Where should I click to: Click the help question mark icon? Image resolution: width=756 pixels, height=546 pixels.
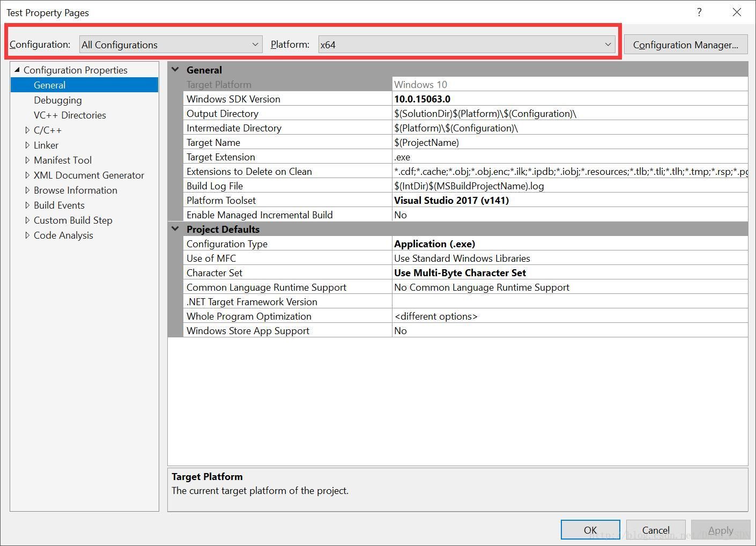point(699,12)
